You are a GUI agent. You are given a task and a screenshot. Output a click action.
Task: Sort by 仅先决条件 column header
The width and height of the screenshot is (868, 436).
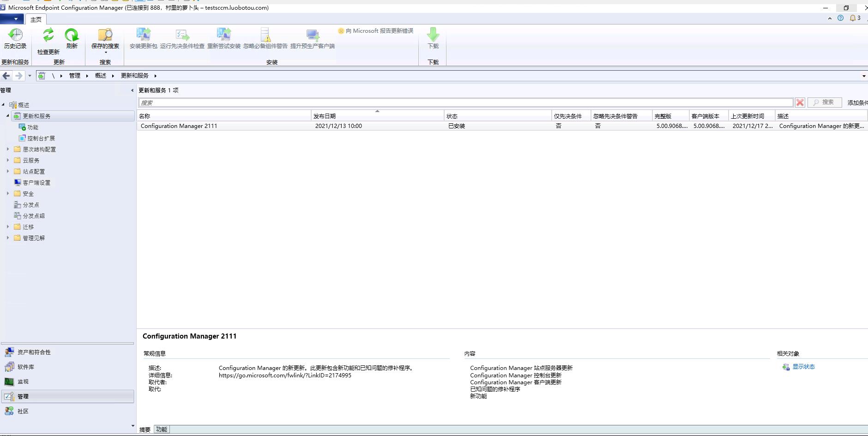(571, 116)
